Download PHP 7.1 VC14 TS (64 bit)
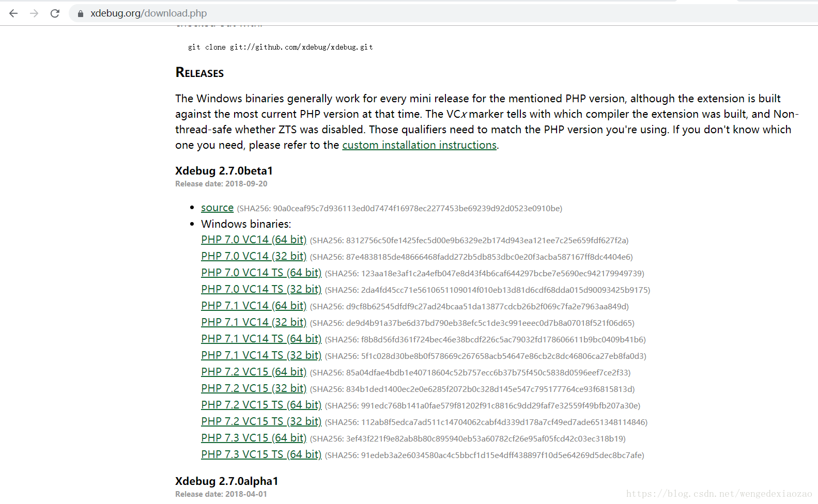Image resolution: width=818 pixels, height=504 pixels. point(261,339)
